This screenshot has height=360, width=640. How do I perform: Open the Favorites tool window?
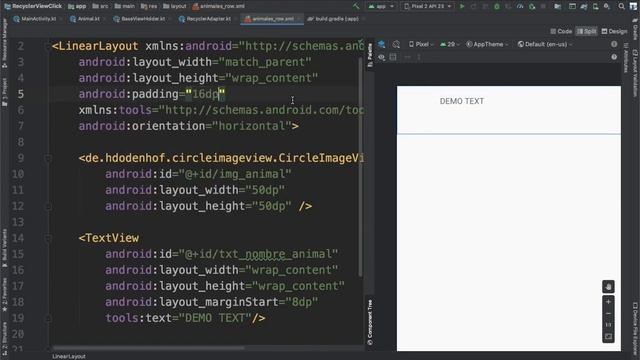pyautogui.click(x=4, y=295)
